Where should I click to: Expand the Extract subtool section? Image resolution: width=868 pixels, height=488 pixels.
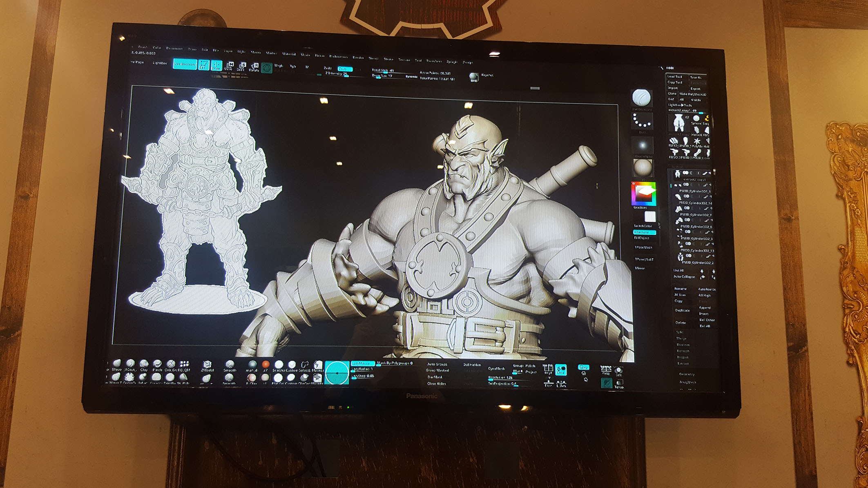[683, 363]
